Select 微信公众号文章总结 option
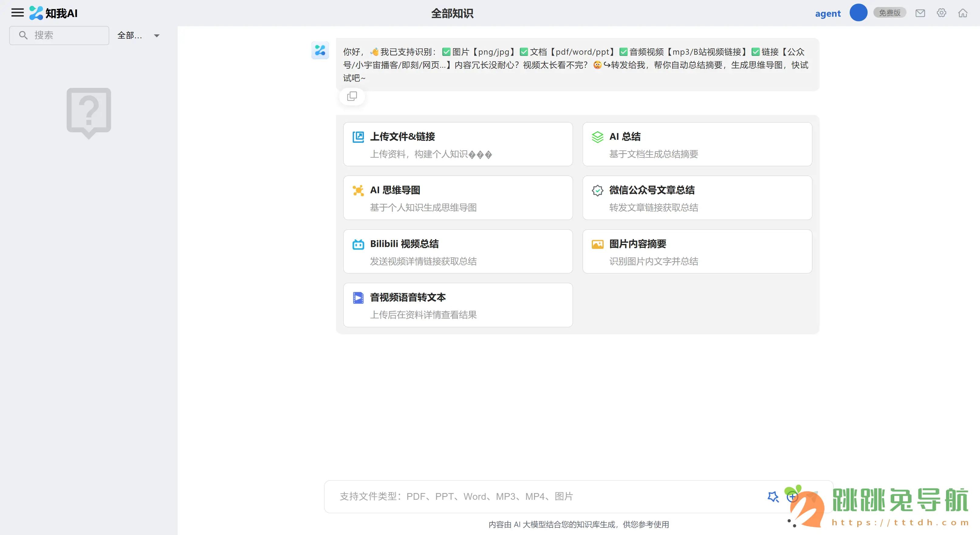 pos(697,198)
